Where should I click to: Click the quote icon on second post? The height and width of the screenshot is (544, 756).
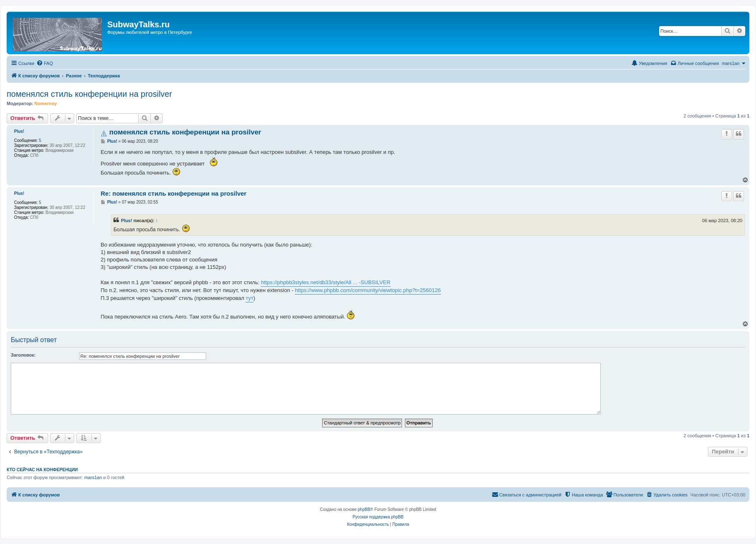739,196
